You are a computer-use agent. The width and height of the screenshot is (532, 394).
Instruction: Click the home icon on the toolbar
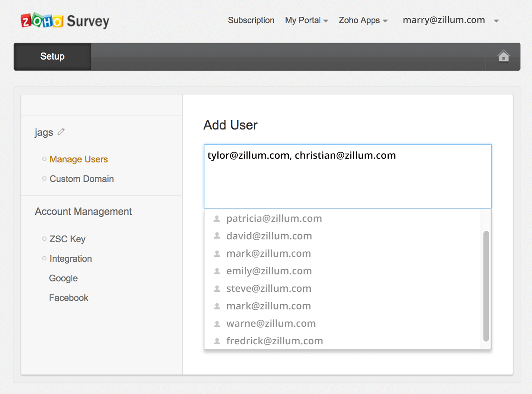[503, 56]
